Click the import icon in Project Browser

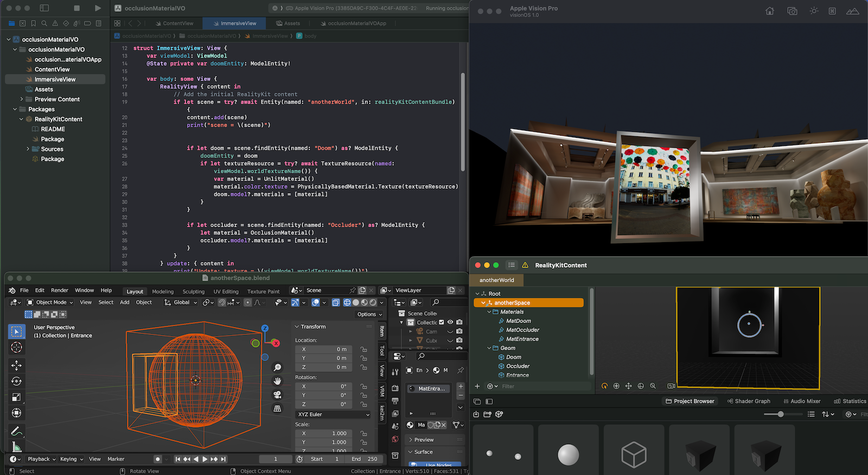click(x=476, y=414)
